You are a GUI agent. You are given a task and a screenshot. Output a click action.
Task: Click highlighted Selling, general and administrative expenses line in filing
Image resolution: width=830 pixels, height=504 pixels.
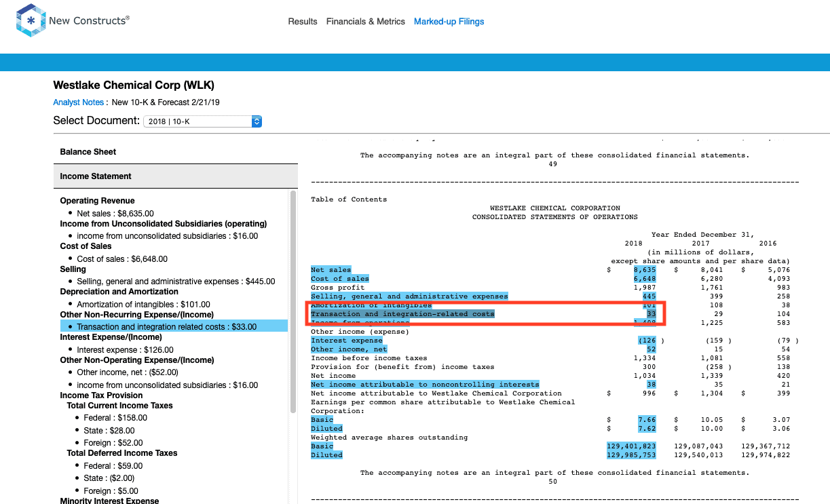409,296
